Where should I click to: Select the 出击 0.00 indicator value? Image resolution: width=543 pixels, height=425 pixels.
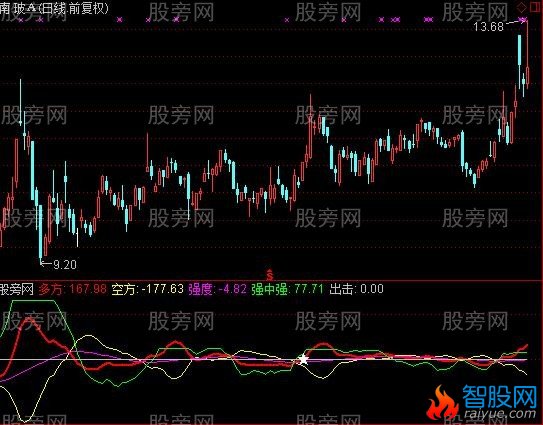pos(356,289)
